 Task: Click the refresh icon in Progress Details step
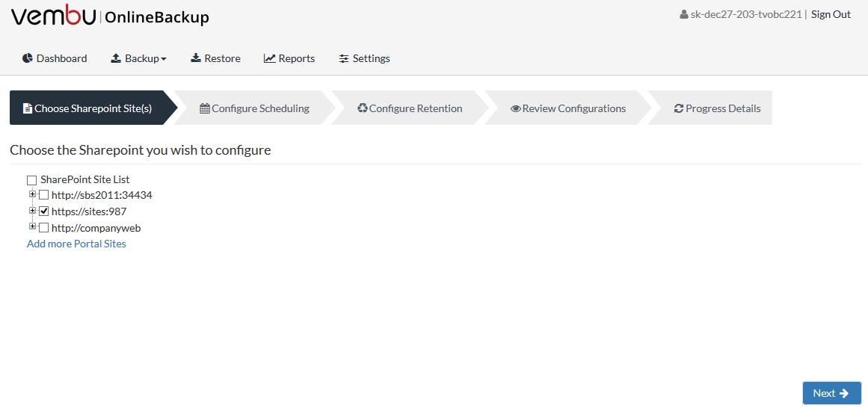(x=679, y=108)
